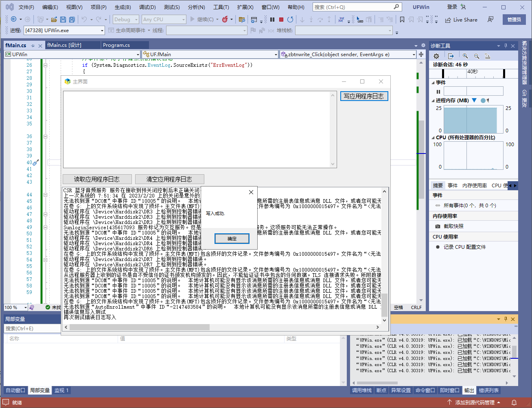Click the Save All toolbar icon
This screenshot has width=532, height=408.
pyautogui.click(x=72, y=20)
